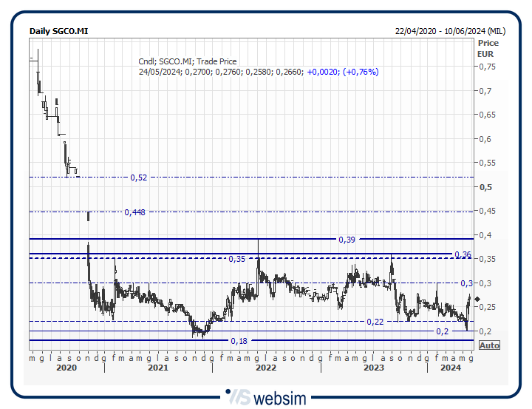
Task: Click the 0,22 support level label
Action: [375, 322]
